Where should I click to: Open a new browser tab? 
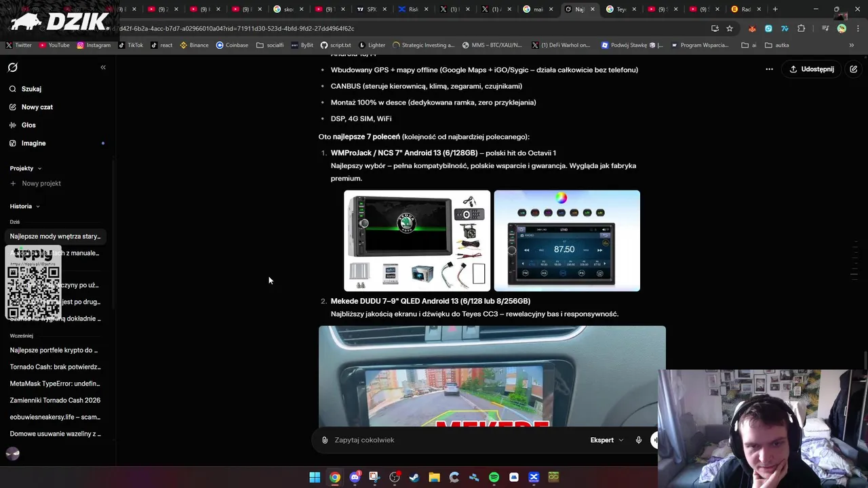pyautogui.click(x=775, y=9)
